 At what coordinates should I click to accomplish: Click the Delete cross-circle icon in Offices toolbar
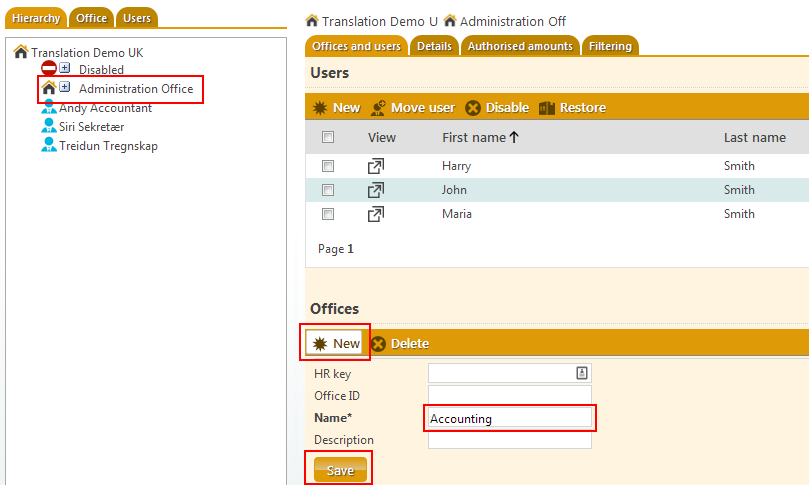click(x=378, y=344)
